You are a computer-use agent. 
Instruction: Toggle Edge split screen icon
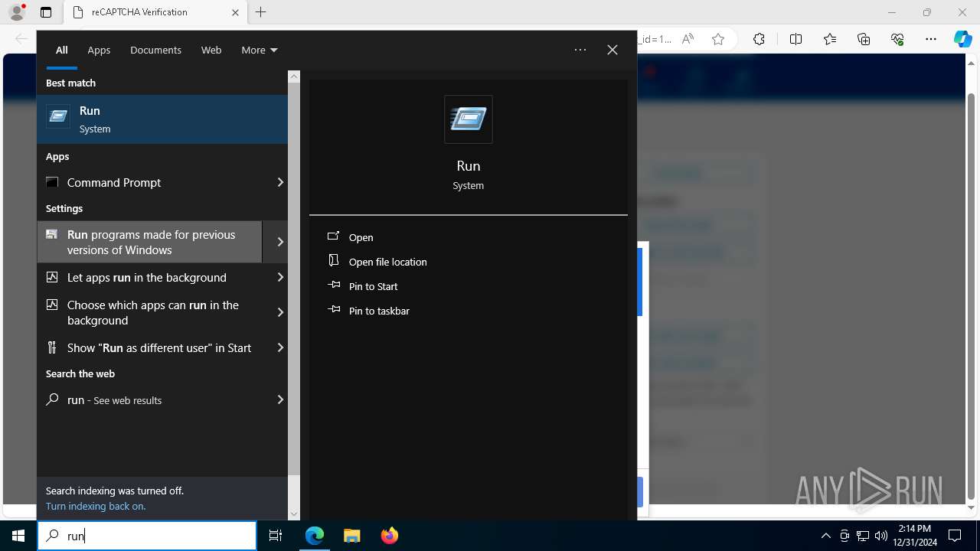[x=795, y=39]
